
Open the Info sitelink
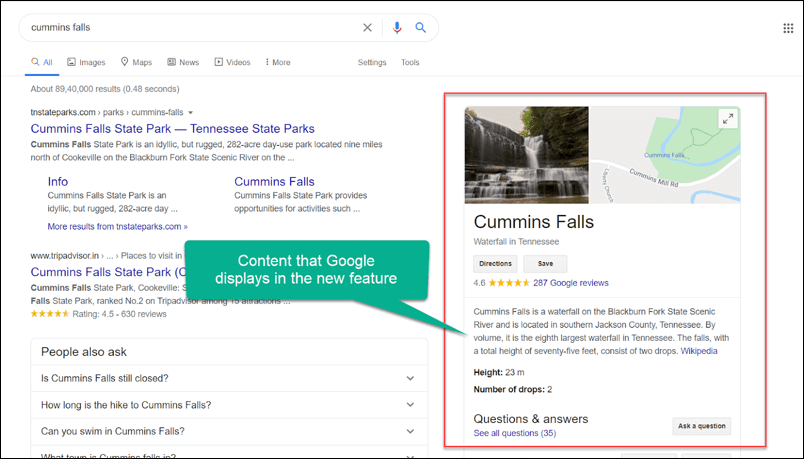(57, 182)
